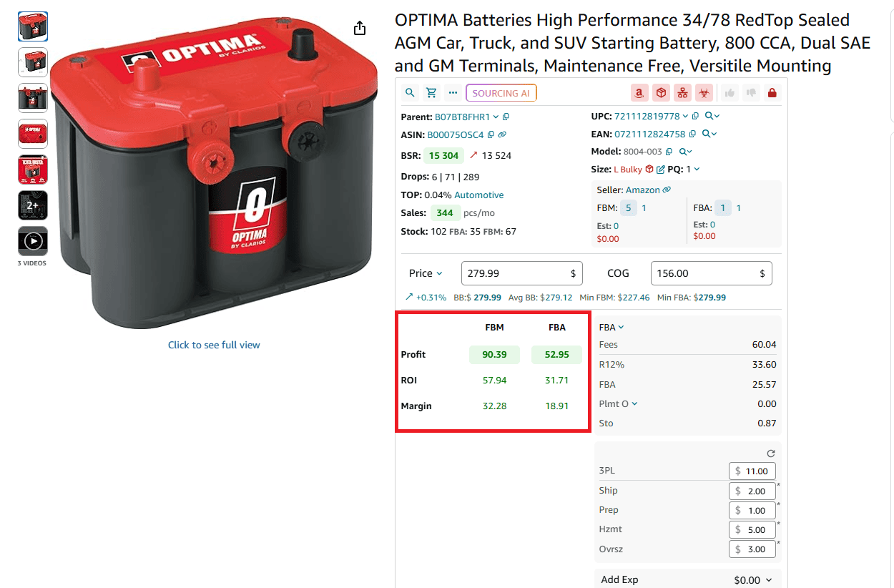
Task: Open the three-dot more options menu
Action: pos(453,93)
